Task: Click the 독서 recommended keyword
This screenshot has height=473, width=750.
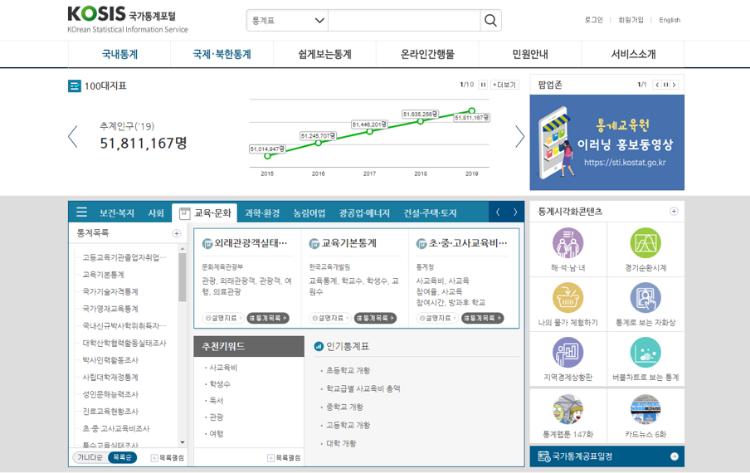Action: pos(216,400)
